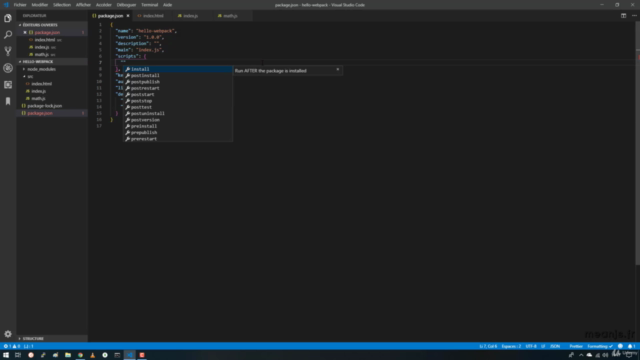The image size is (640, 360).
Task: Open File Explorer from the taskbar
Action: 68,355
